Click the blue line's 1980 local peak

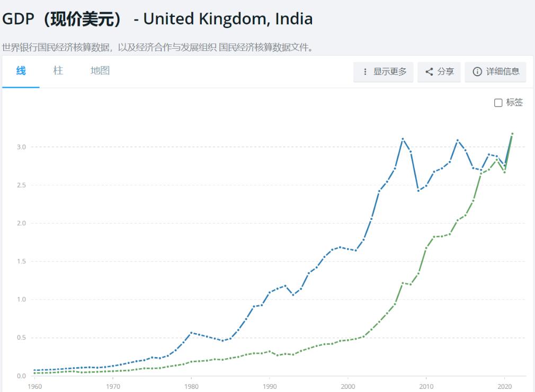191,333
